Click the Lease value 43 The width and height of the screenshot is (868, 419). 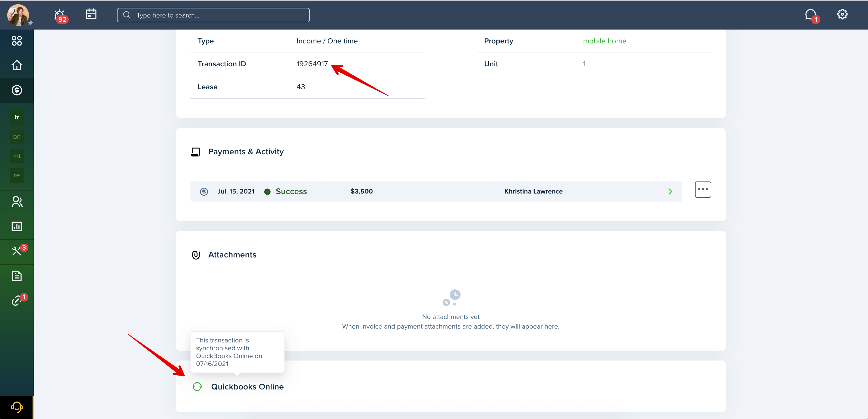(300, 87)
